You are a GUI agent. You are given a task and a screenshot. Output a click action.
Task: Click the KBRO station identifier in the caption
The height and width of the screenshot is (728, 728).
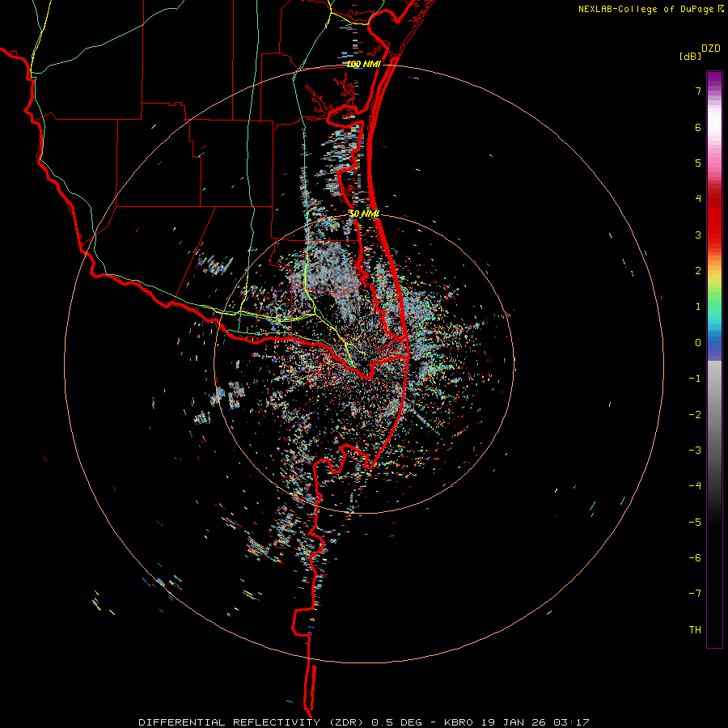[459, 722]
